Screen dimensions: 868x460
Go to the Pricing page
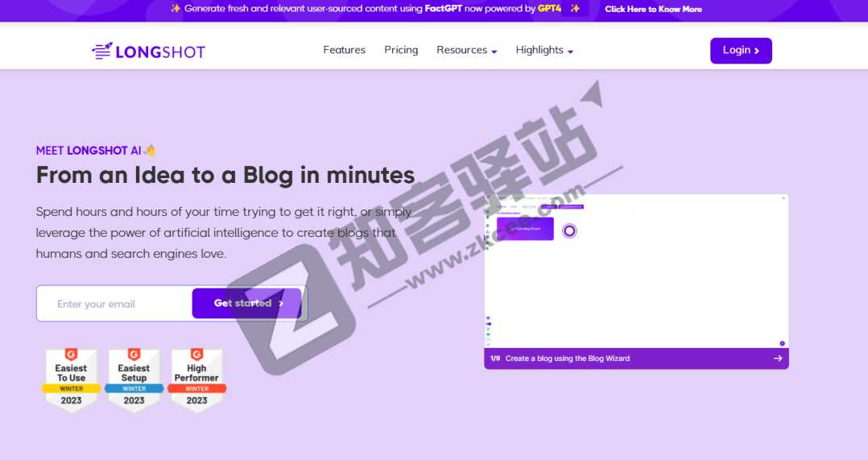401,50
